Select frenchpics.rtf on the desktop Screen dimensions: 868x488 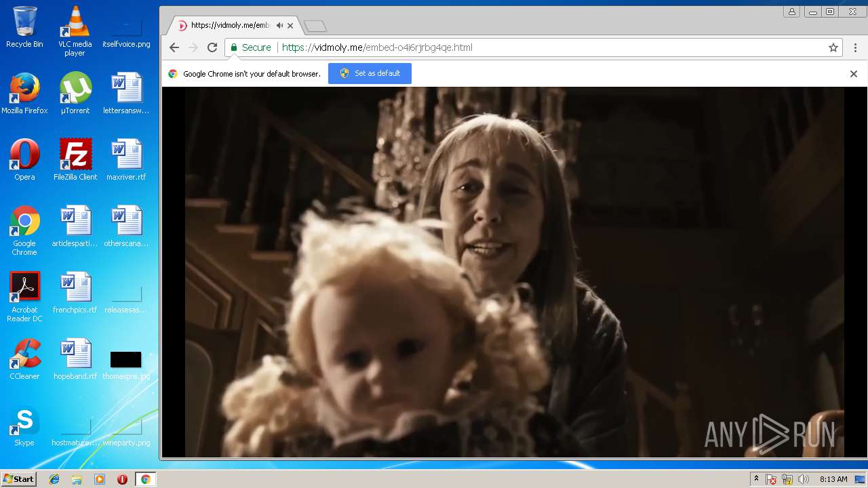point(75,293)
